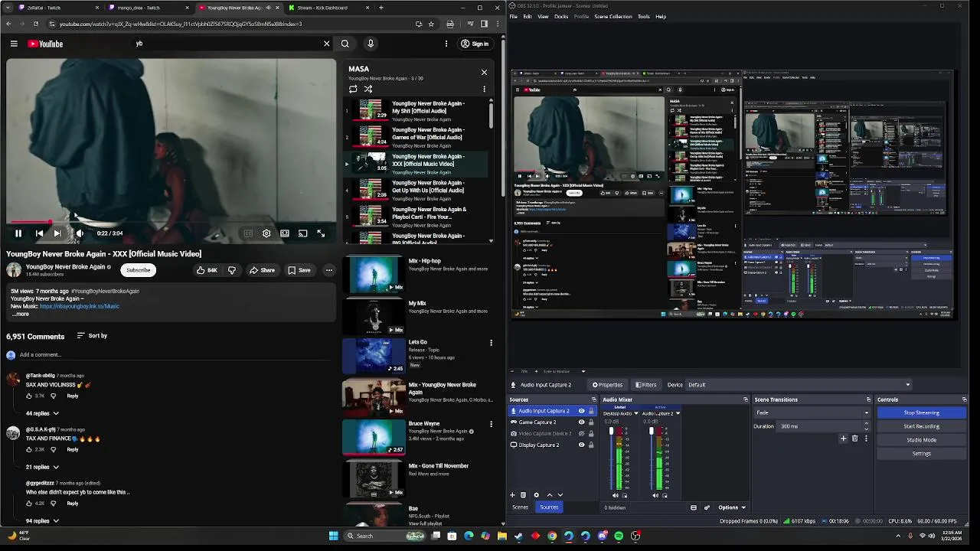Expand 21 replies under second comment
The width and height of the screenshot is (980, 551).
click(x=42, y=467)
